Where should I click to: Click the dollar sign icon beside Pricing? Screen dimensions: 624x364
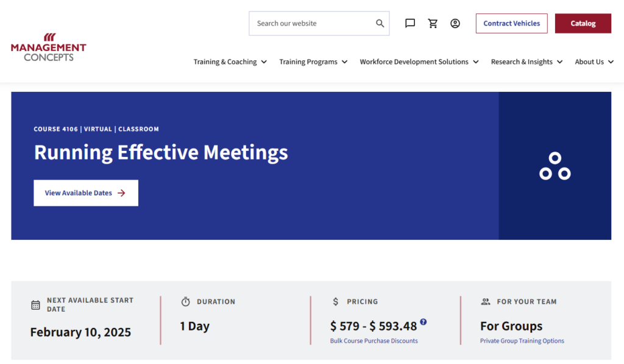[336, 302]
